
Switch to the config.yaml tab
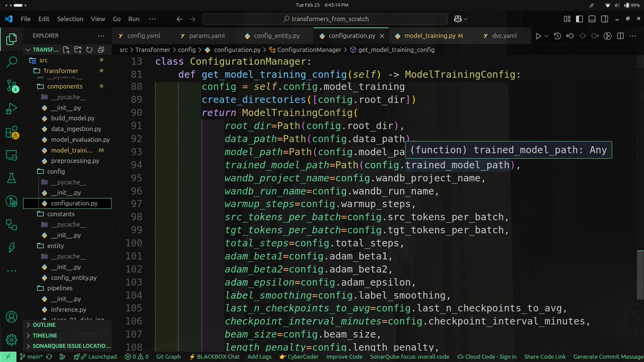143,36
